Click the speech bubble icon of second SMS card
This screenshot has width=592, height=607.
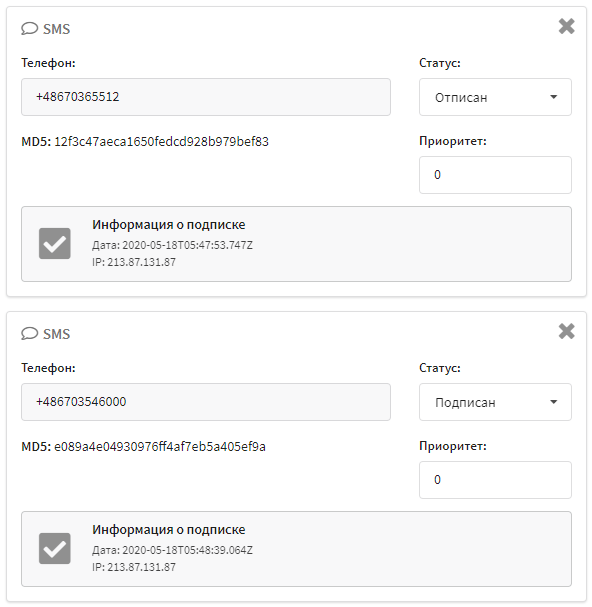tap(29, 334)
